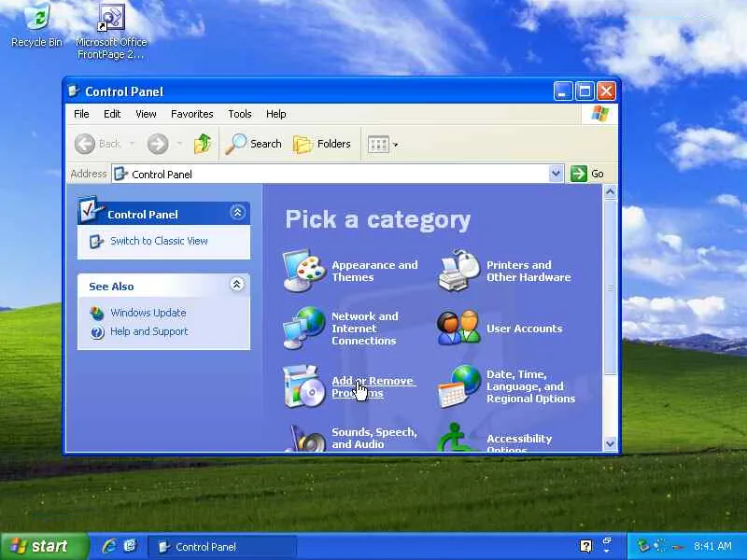Open the Printers and Other Hardware icon
This screenshot has width=747, height=560.
pos(458,270)
